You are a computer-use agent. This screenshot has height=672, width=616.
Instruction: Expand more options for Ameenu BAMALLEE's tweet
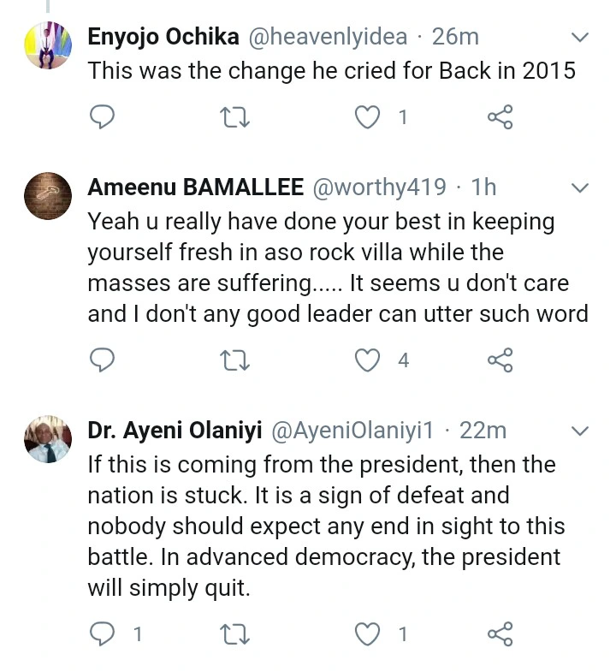(x=579, y=187)
